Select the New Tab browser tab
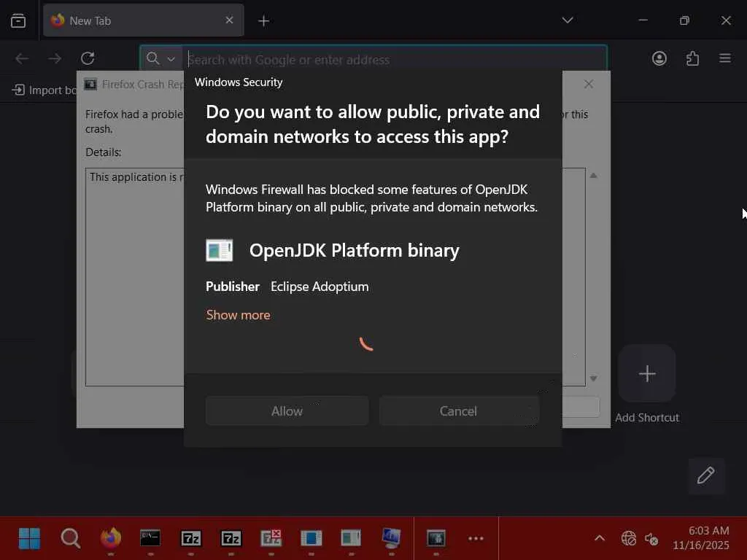Screen dimensions: 747x560 click(x=144, y=20)
